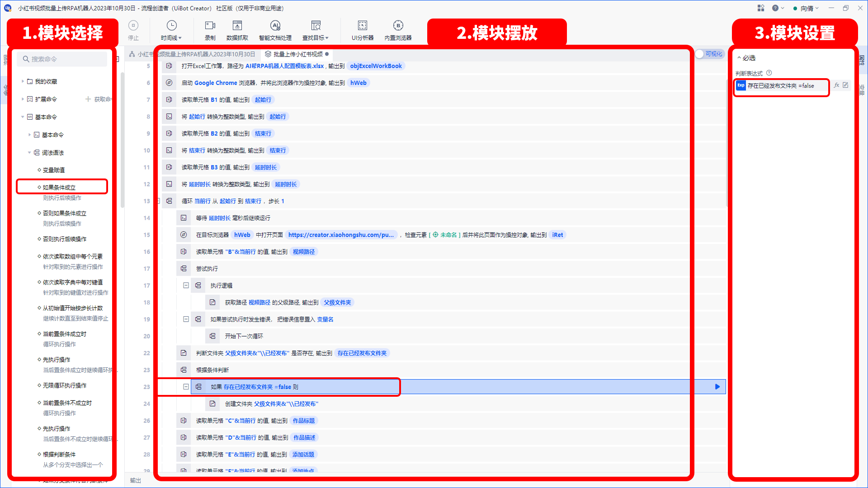
Task: Collapse the error-handling block on line 19
Action: click(186, 319)
